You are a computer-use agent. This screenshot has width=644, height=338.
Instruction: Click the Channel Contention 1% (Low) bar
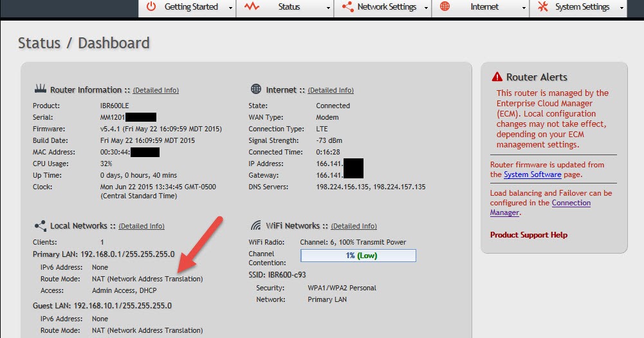(358, 256)
